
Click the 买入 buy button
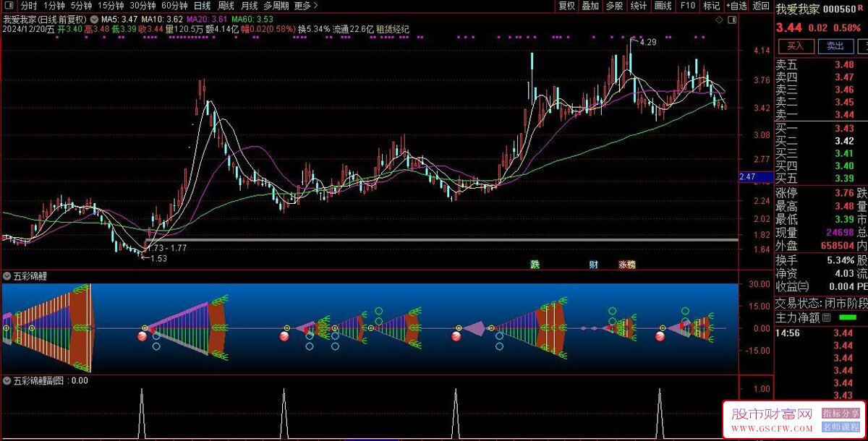coord(796,46)
